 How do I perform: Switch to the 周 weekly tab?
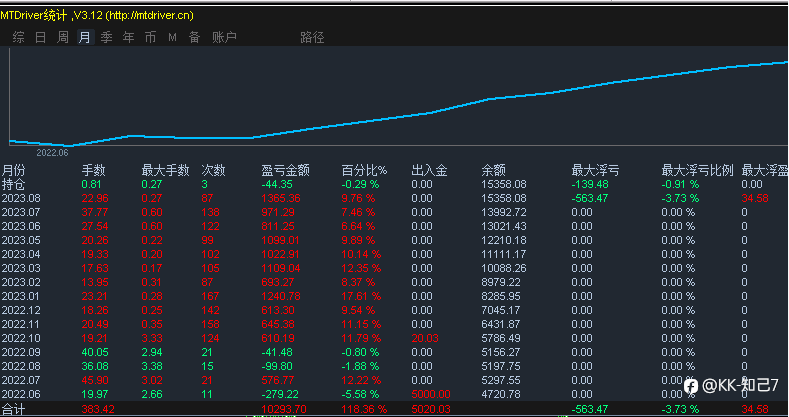[63, 37]
